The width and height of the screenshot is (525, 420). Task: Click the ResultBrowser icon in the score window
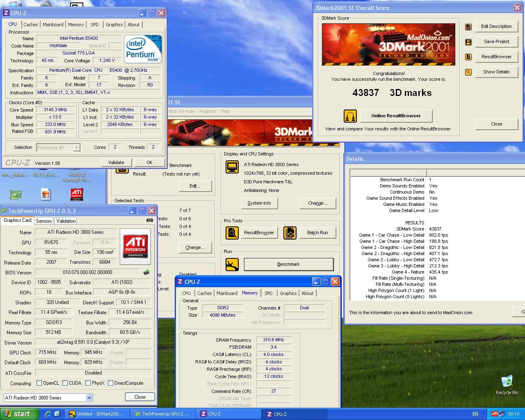pos(468,57)
